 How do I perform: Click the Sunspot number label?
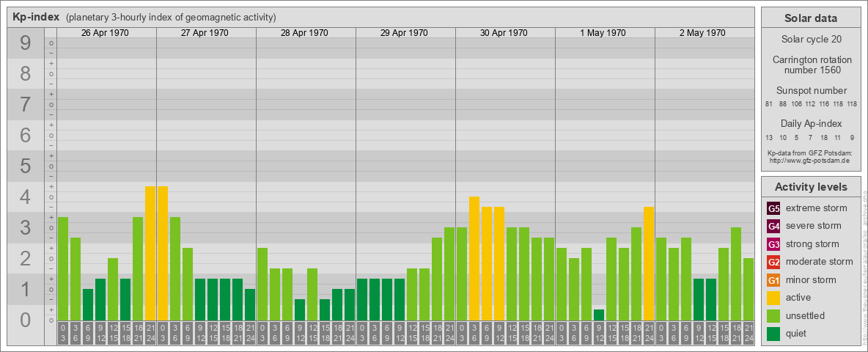coord(811,91)
